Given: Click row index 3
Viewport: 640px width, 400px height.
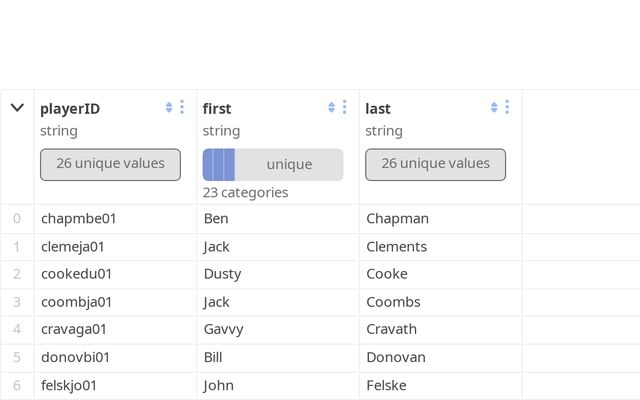Looking at the screenshot, I should click(17, 302).
